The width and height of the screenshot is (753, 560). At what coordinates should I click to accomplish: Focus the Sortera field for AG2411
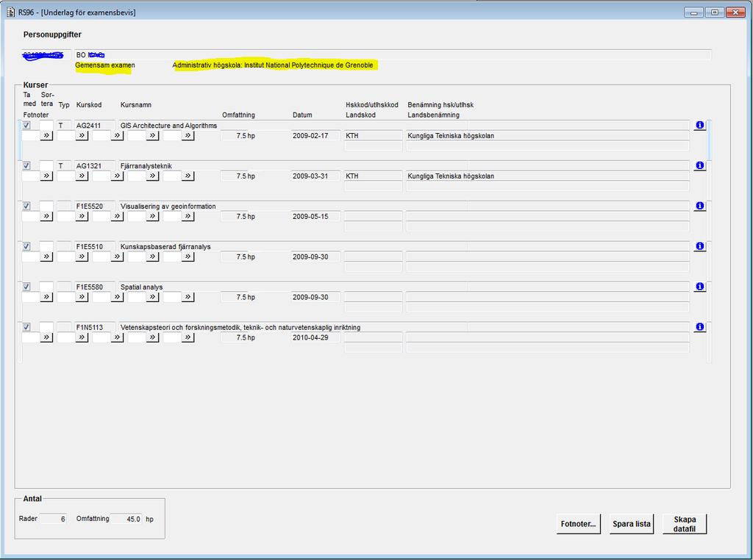46,125
